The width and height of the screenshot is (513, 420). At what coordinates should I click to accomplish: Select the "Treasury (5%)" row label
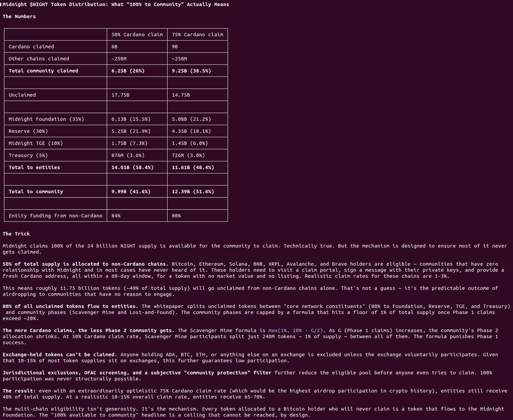coord(28,155)
